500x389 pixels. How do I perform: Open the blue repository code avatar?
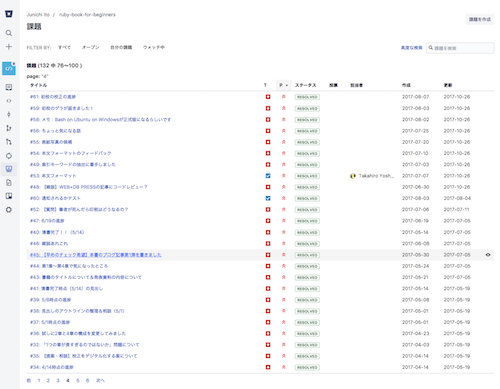coord(9,68)
